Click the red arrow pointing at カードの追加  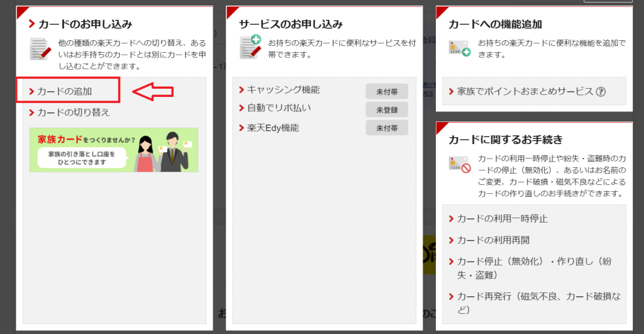(x=153, y=91)
